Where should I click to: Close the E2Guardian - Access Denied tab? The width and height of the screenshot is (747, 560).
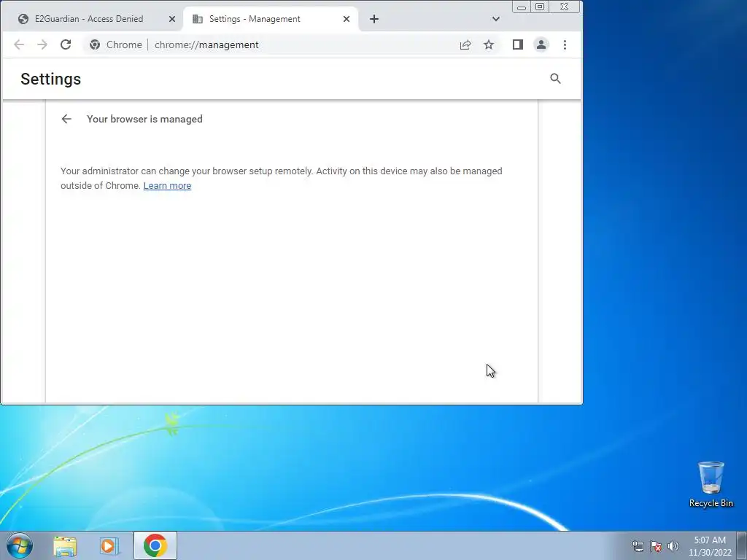tap(172, 19)
